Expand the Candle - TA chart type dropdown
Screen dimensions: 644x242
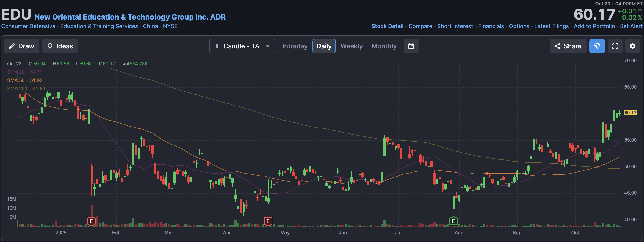[x=242, y=46]
